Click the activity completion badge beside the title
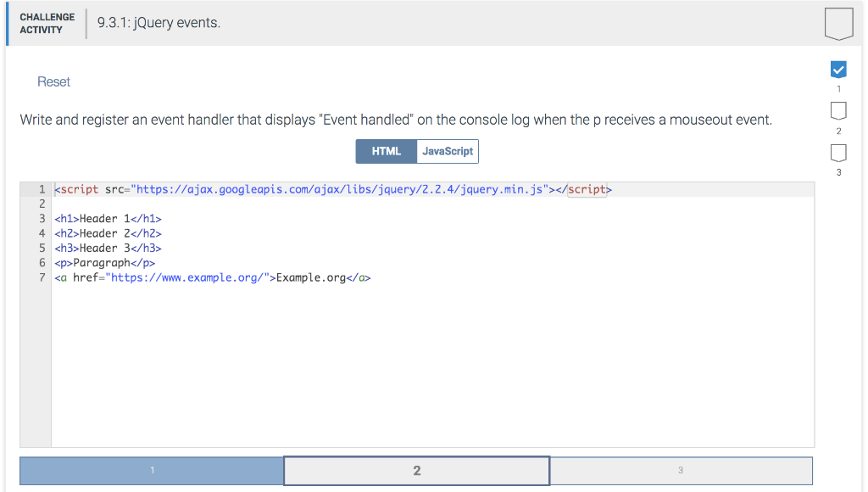Viewport: 868px width, 492px height. 838,23
